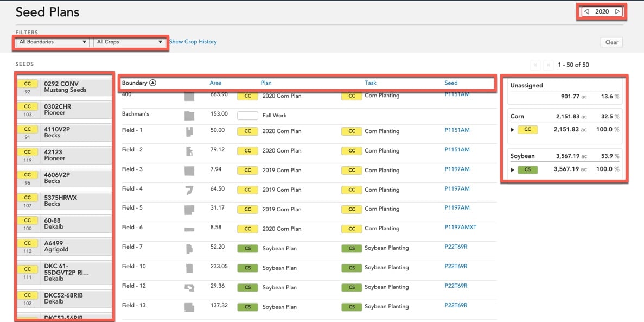Open seed link P1197AMXT for Field - 6
The image size is (644, 322).
pyautogui.click(x=460, y=228)
